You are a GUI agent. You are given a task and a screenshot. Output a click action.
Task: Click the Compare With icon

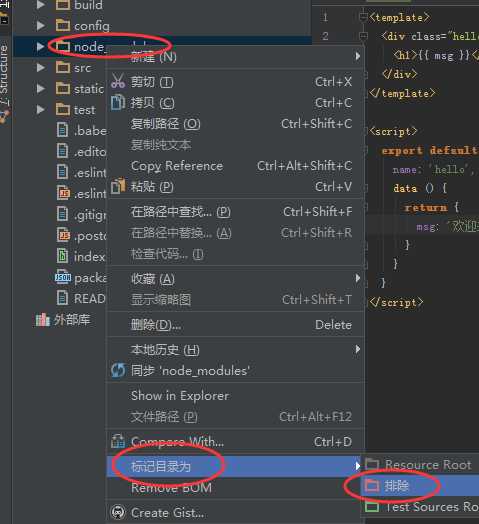point(118,442)
